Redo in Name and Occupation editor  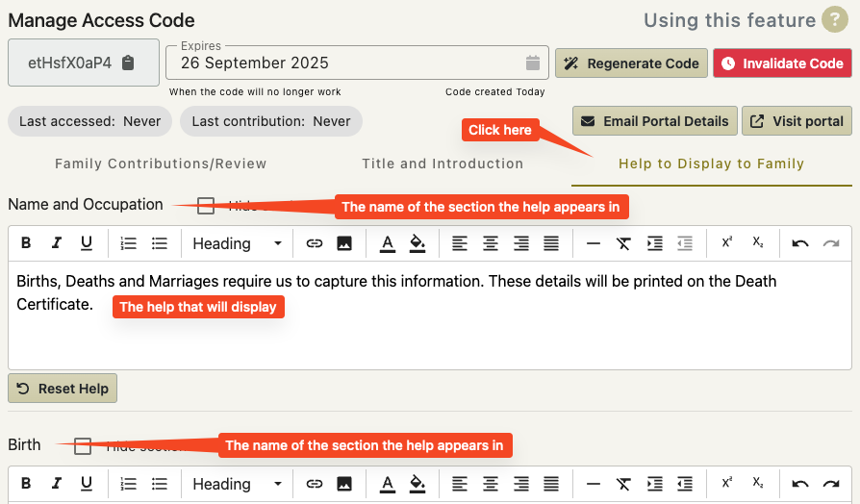[x=831, y=243]
